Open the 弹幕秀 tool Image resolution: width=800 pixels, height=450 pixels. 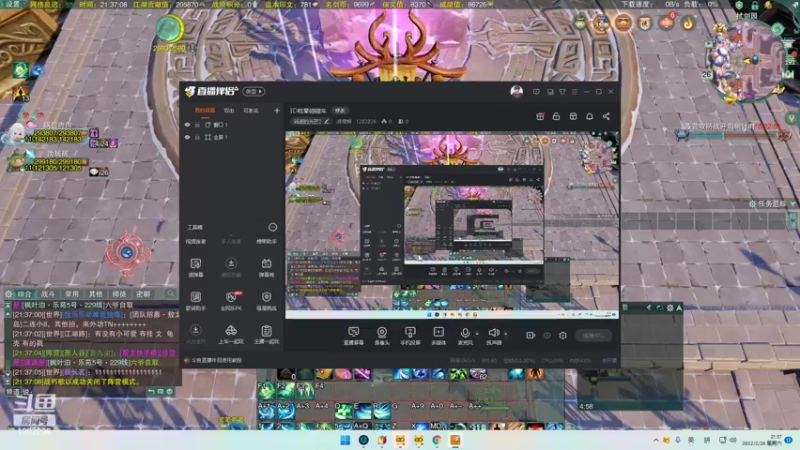tap(266, 267)
